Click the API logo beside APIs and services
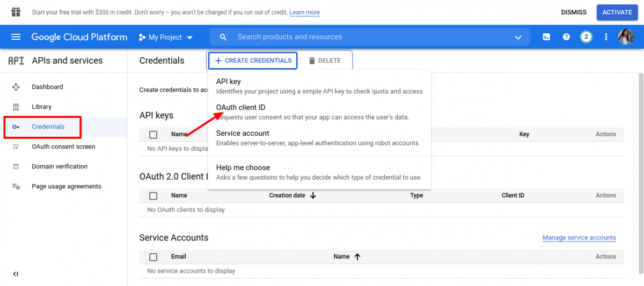Viewport: 644px width, 286px height. 16,61
